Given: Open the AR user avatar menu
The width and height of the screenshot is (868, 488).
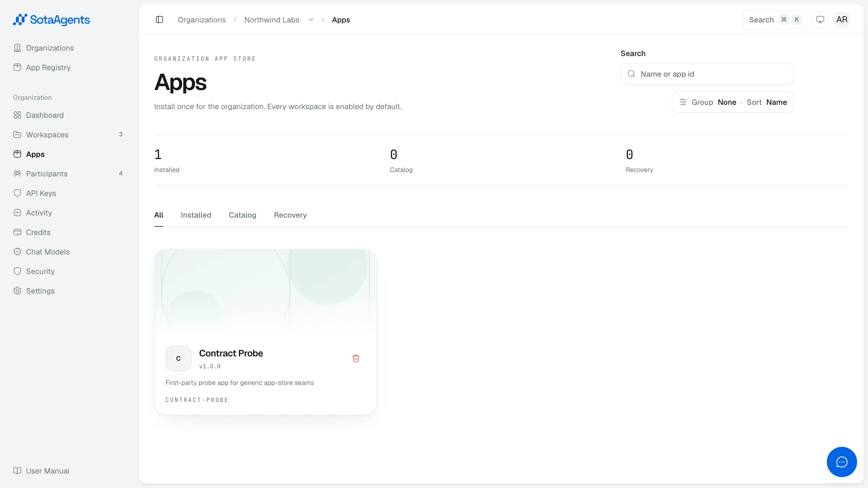Looking at the screenshot, I should point(842,20).
